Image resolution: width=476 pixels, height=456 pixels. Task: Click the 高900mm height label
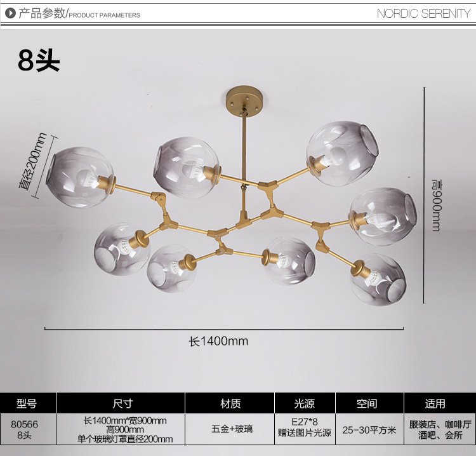click(x=437, y=205)
